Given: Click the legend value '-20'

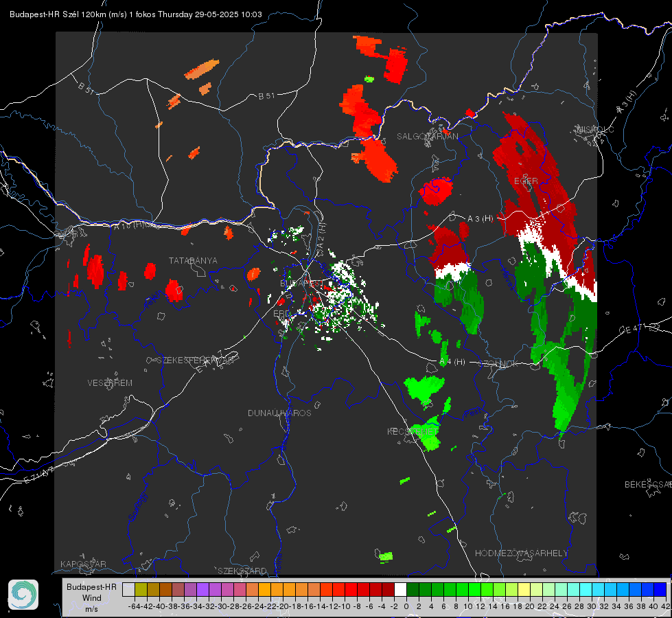Looking at the screenshot, I should (283, 606).
